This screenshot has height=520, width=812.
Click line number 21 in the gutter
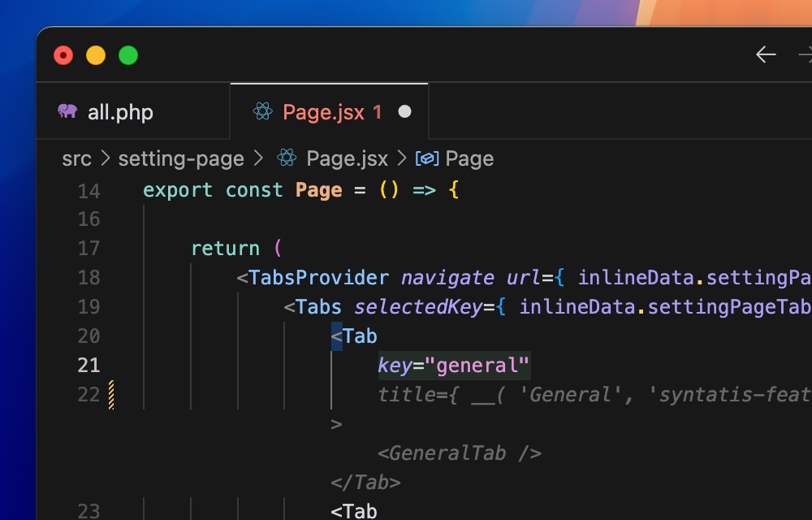[x=89, y=366]
